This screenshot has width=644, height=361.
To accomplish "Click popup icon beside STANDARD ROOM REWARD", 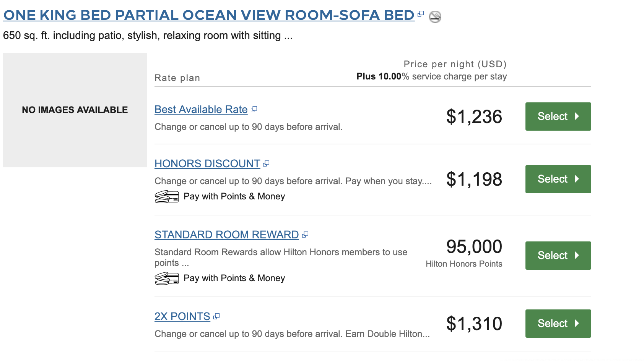I will [x=305, y=235].
